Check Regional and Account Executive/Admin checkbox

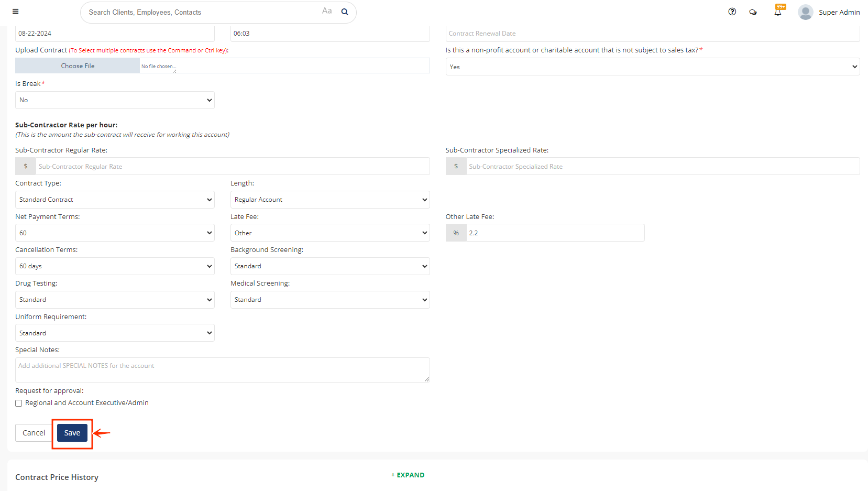point(19,403)
